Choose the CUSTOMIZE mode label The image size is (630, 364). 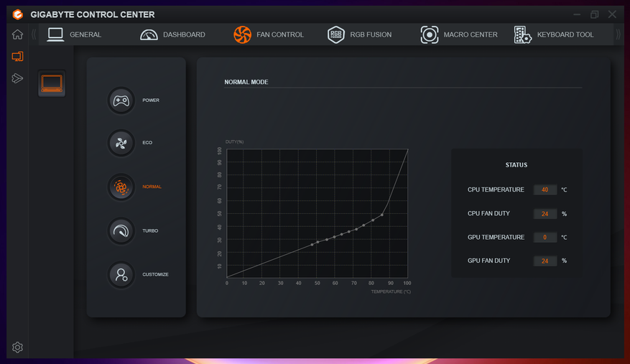click(x=155, y=274)
